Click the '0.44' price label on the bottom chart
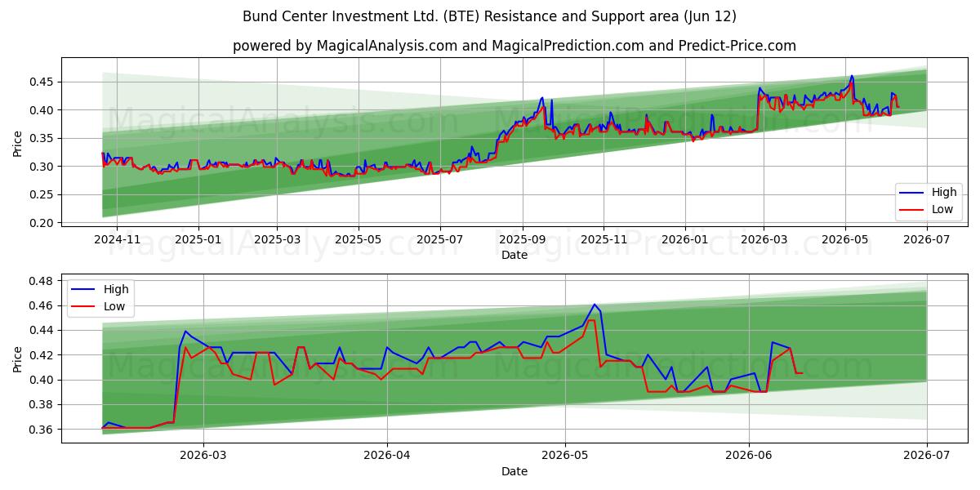 [42, 331]
